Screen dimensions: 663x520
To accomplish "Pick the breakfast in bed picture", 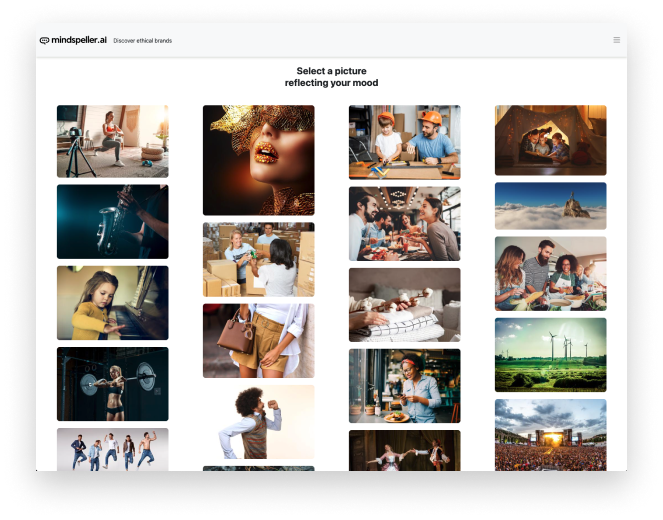I will tap(404, 304).
